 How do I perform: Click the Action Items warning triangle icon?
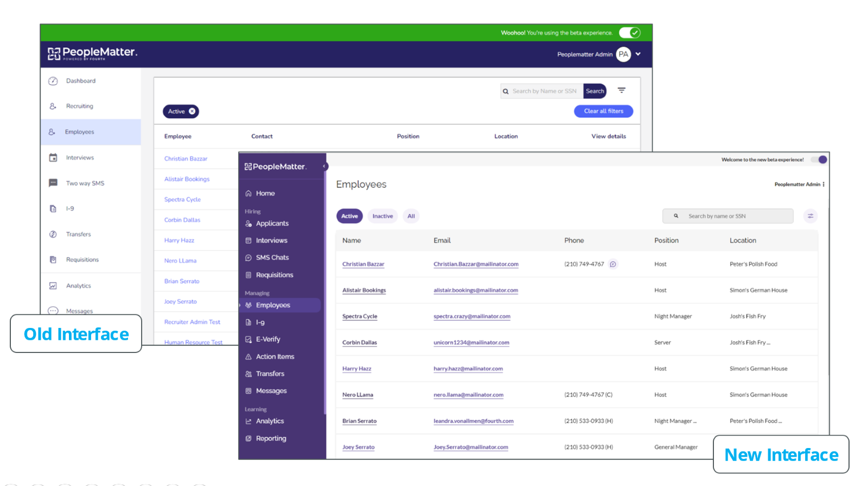pos(248,357)
